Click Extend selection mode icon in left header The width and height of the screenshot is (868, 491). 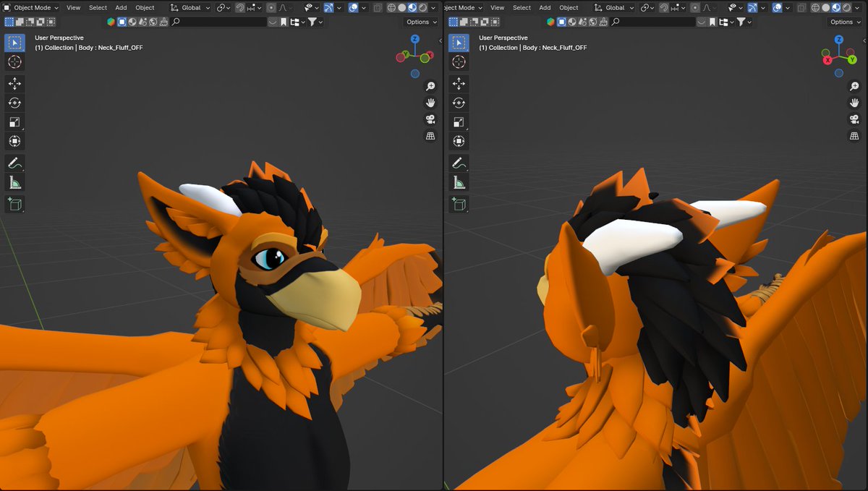[x=20, y=22]
